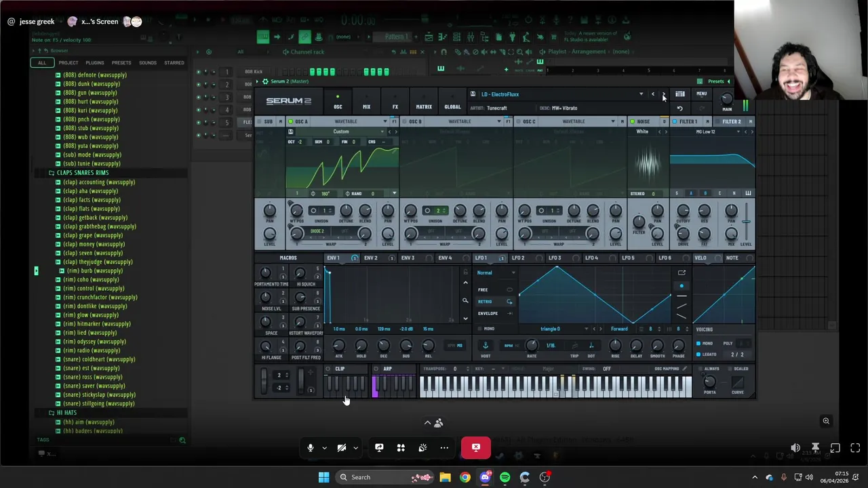The image size is (868, 488).
Task: Open OSC C WAVETABLE type dropdown
Action: click(x=613, y=122)
